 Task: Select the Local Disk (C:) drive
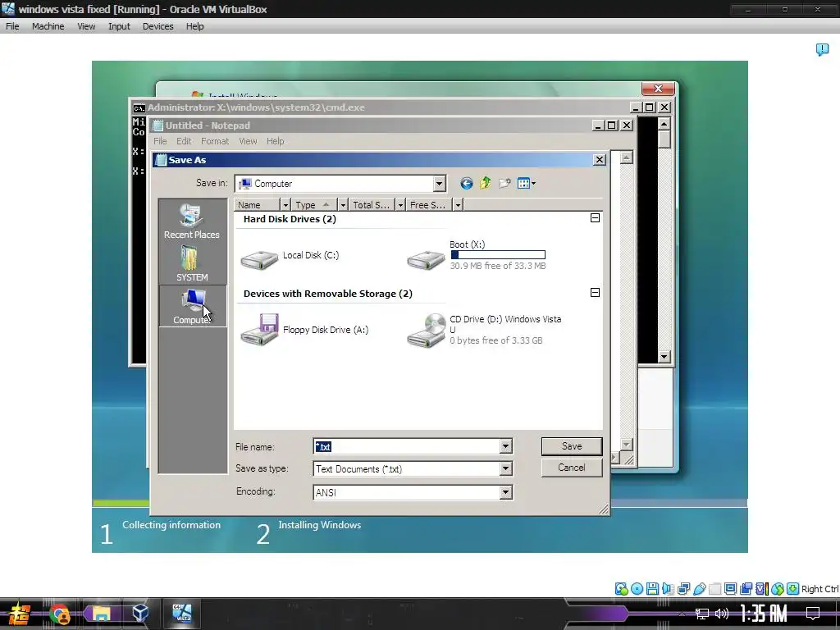[290, 258]
